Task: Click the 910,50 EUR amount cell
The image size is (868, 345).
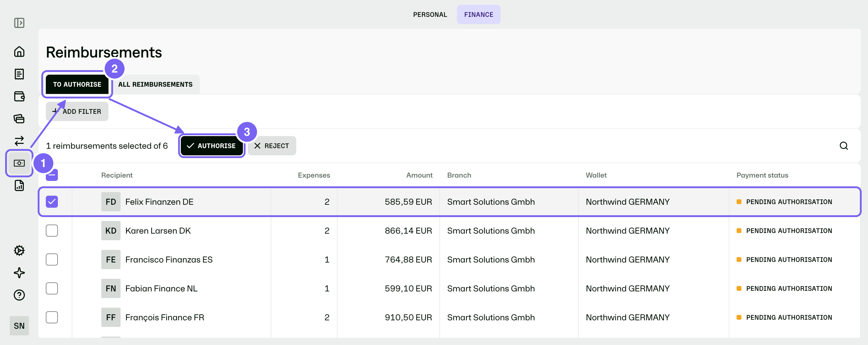Action: pos(408,317)
